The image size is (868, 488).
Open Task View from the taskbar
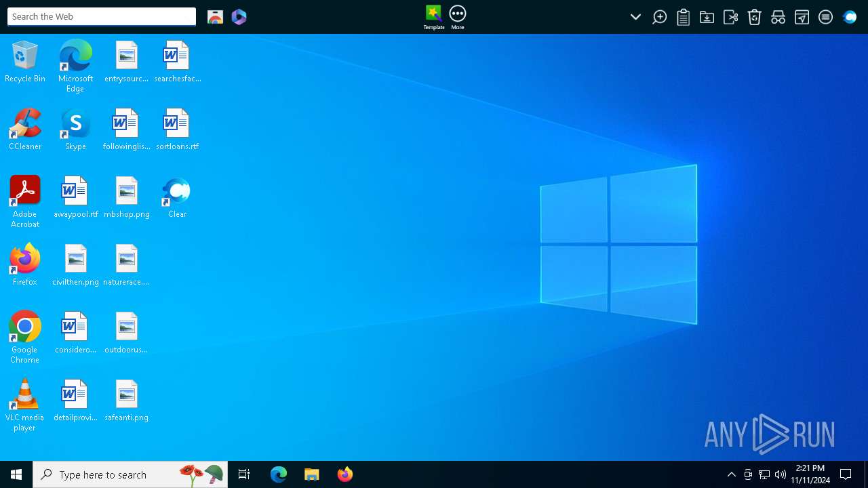click(x=244, y=474)
